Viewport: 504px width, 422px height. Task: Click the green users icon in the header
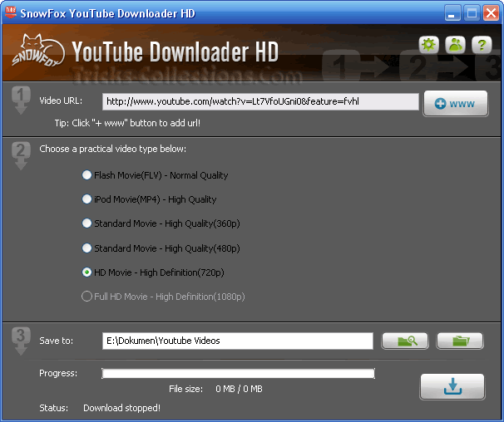click(455, 45)
